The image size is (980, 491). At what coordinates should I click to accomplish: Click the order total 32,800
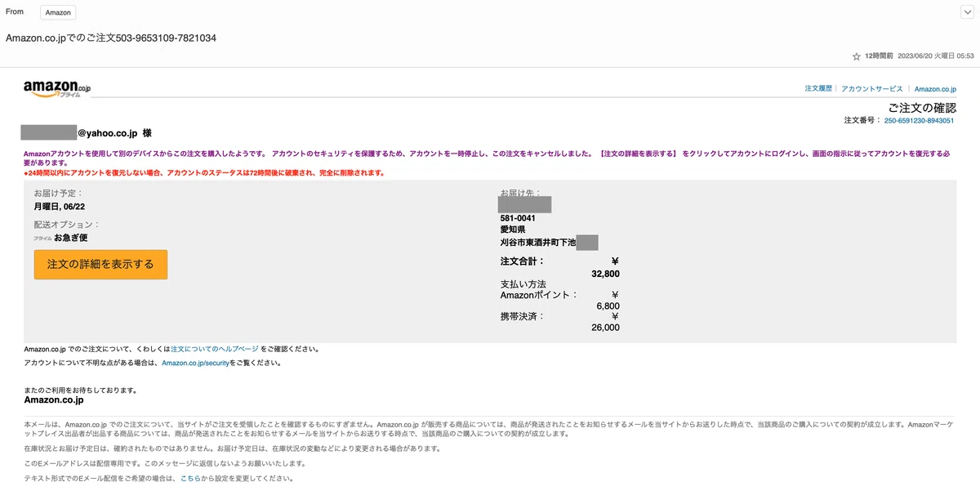pos(605,274)
